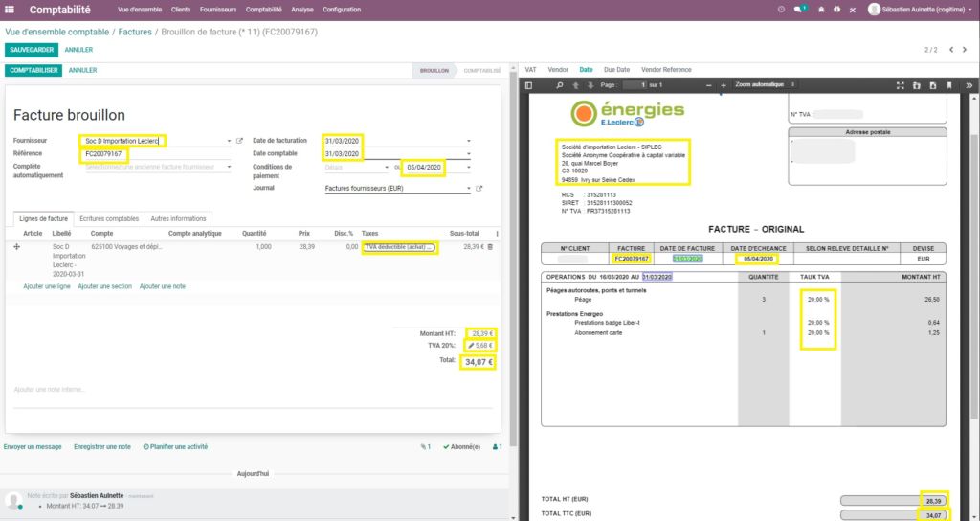Open followers count icon
The height and width of the screenshot is (521, 980).
(x=498, y=447)
